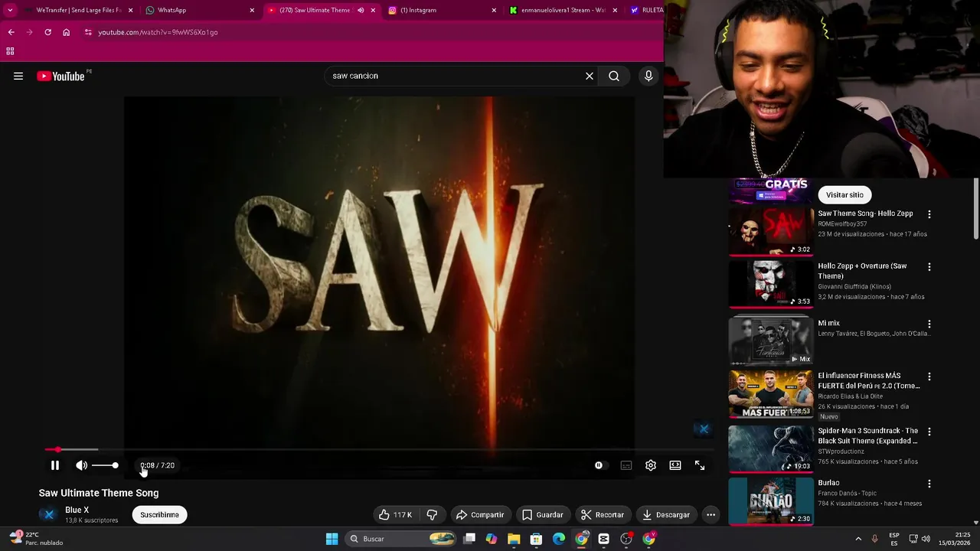Go back in browser history
Screen dimensions: 980x551
pos(11,32)
